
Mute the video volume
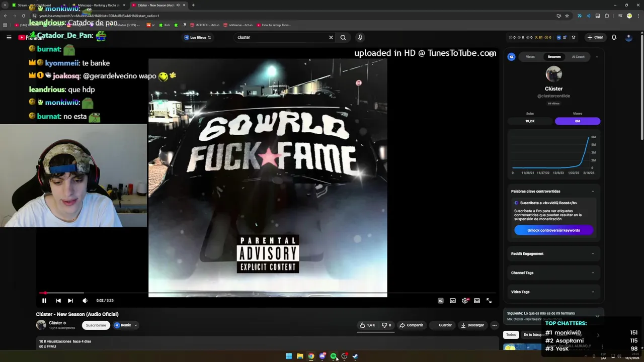point(85,301)
